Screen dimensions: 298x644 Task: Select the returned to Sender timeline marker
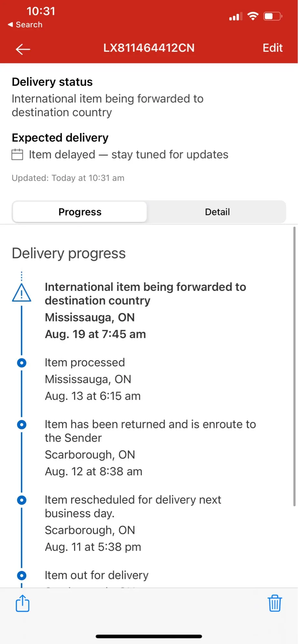click(x=22, y=425)
